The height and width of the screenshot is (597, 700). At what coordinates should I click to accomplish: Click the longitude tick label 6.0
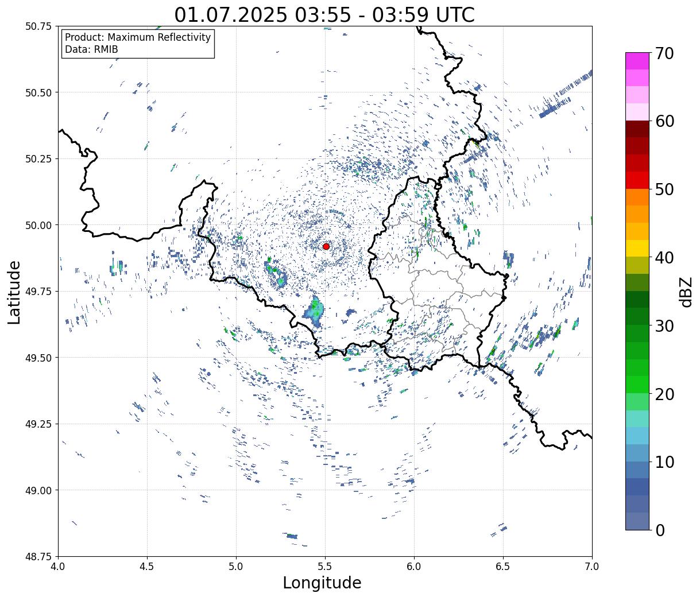click(x=414, y=567)
